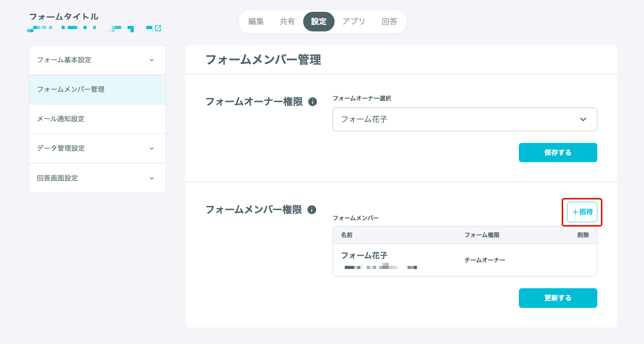Select データ管理設定 sidebar label

61,148
